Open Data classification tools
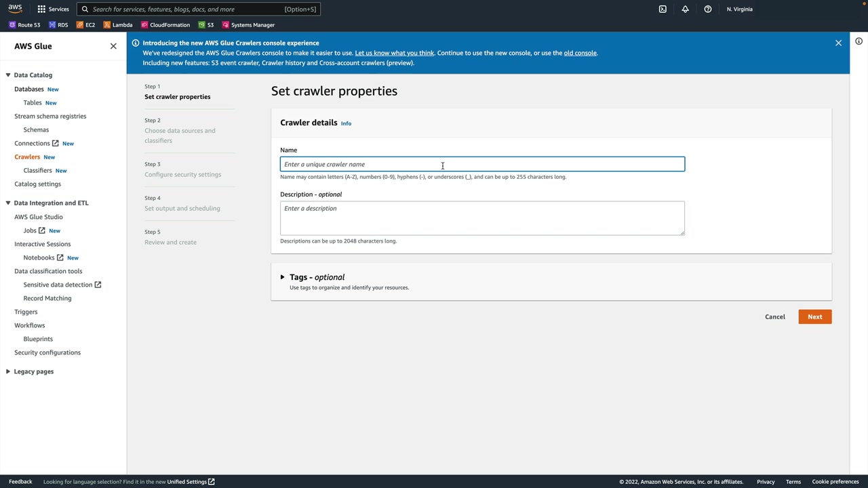 (x=48, y=271)
